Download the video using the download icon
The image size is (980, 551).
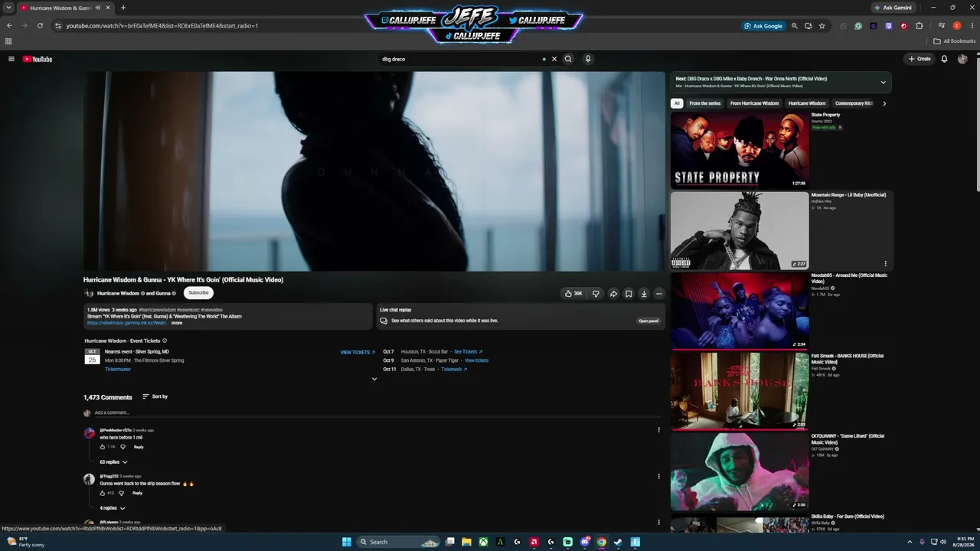644,294
